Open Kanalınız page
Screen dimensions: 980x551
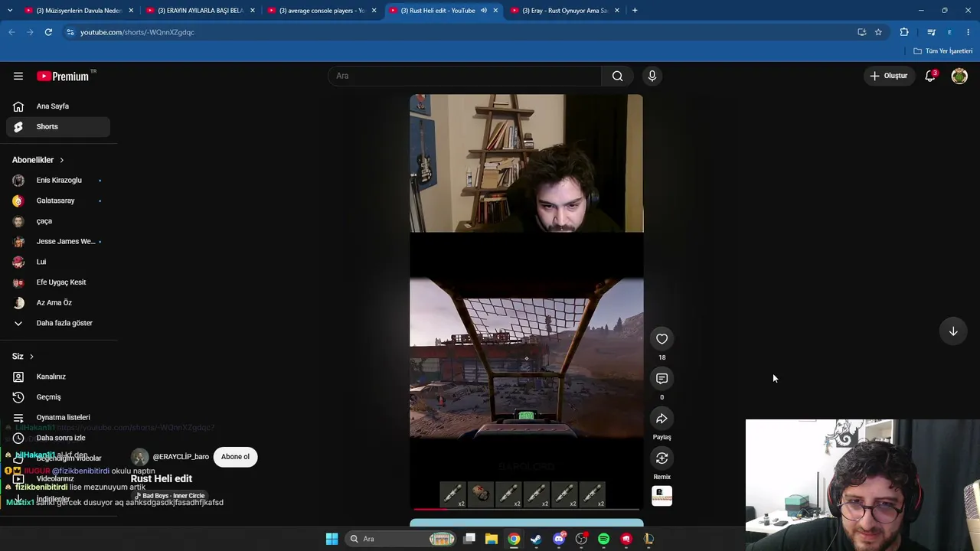click(58, 377)
